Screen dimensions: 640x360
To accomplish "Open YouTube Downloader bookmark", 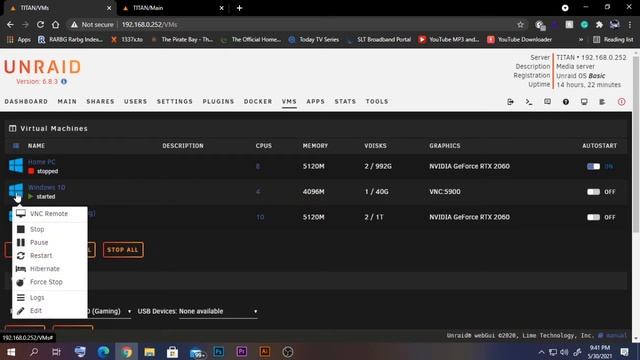I will (520, 40).
